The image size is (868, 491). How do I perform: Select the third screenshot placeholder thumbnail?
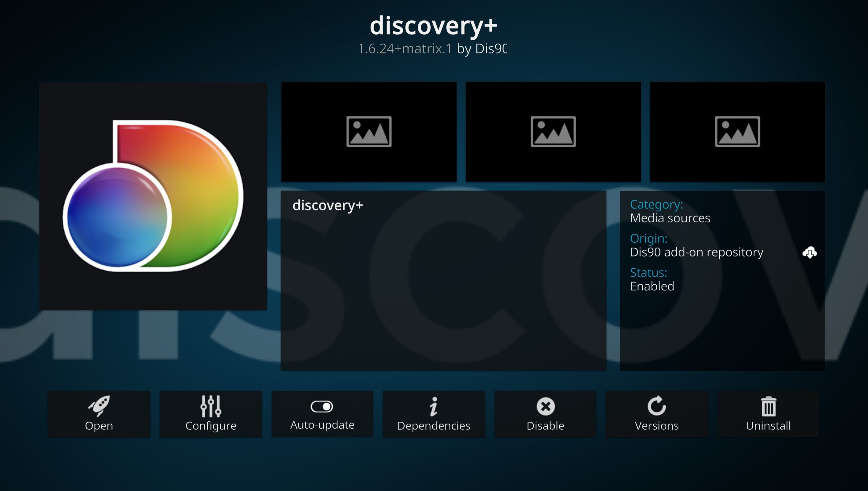click(737, 131)
